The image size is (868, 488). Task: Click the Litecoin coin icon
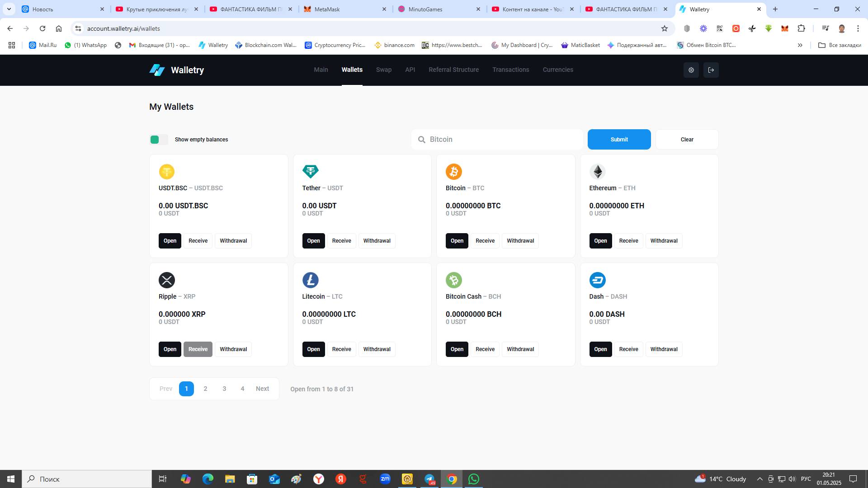(x=311, y=280)
